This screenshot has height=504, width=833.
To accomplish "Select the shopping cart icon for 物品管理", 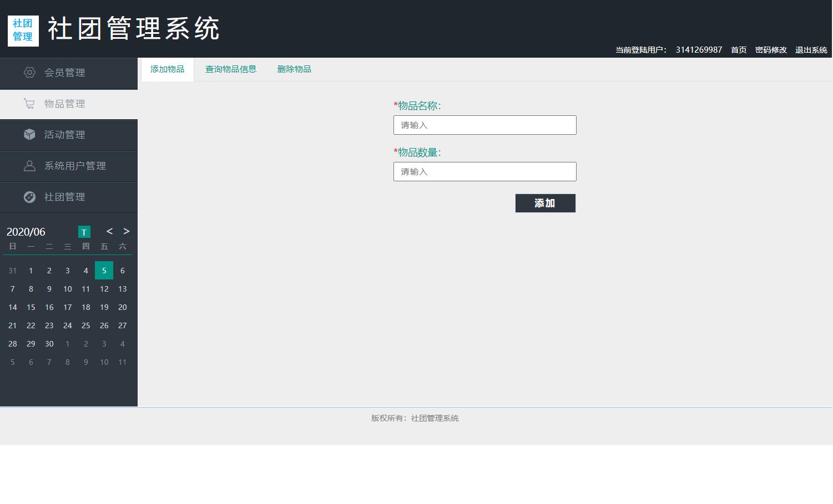I will point(29,104).
